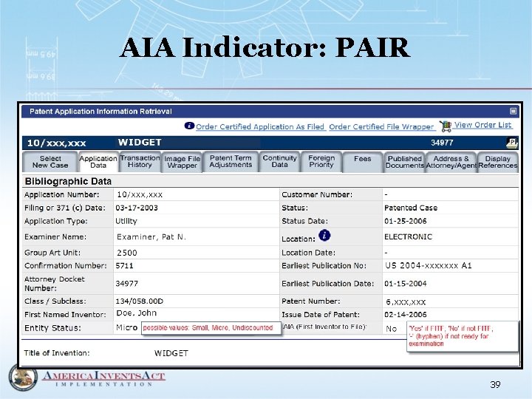Click the America Invents Act seal logo
Screen dimensions: 532x399
(23, 377)
